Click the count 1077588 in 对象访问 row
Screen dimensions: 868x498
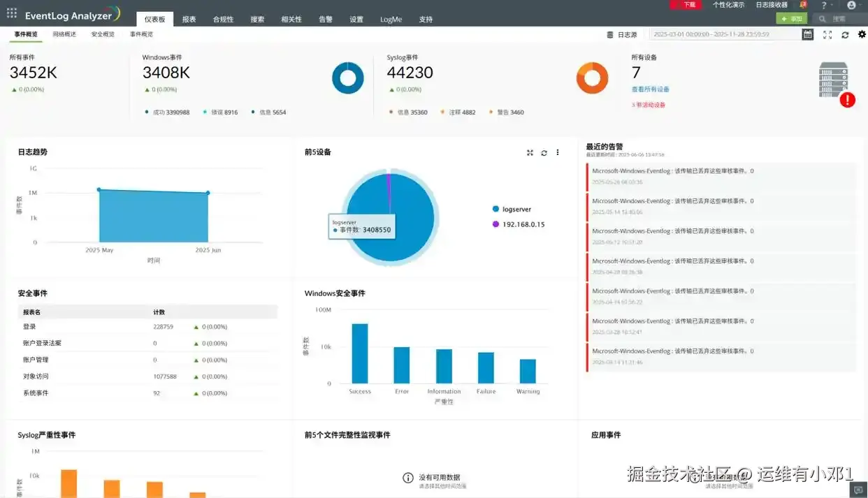tap(166, 376)
